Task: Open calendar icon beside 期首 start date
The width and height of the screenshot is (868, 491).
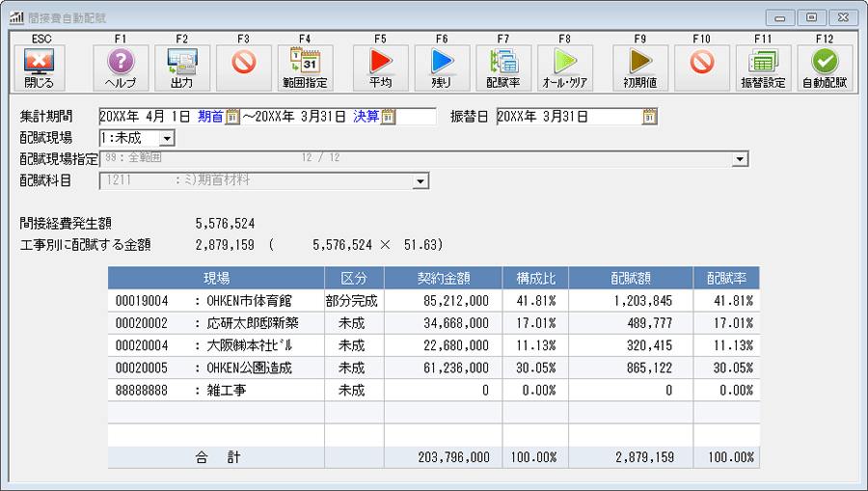Action: (x=232, y=117)
